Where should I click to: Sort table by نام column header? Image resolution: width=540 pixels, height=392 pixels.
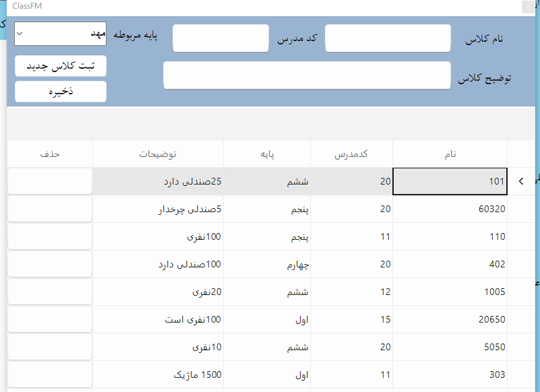click(x=450, y=154)
